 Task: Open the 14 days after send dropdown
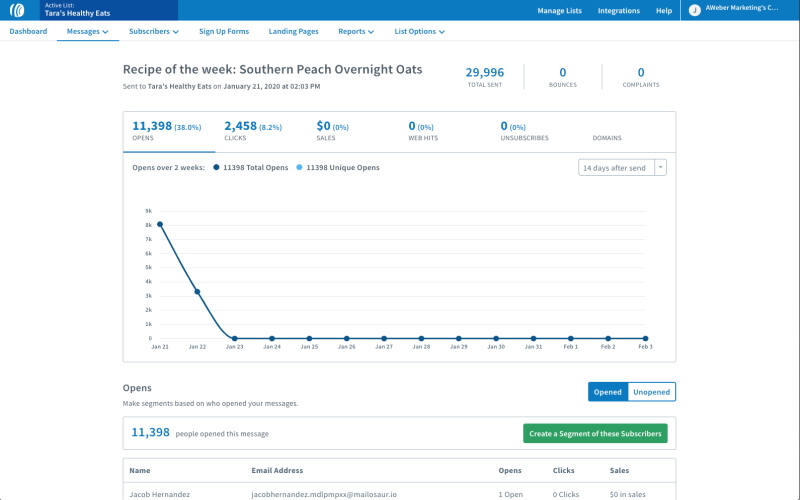622,168
